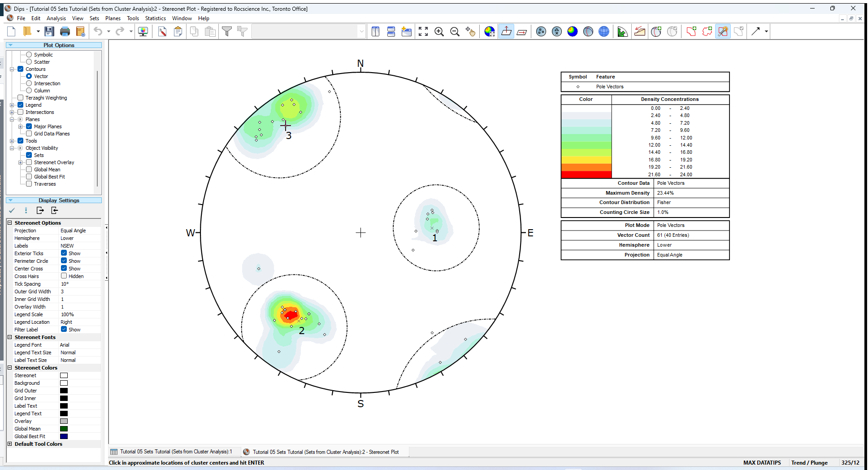Viewport: 868px width, 470px height.
Task: Click the Plot Options panel header
Action: 54,45
